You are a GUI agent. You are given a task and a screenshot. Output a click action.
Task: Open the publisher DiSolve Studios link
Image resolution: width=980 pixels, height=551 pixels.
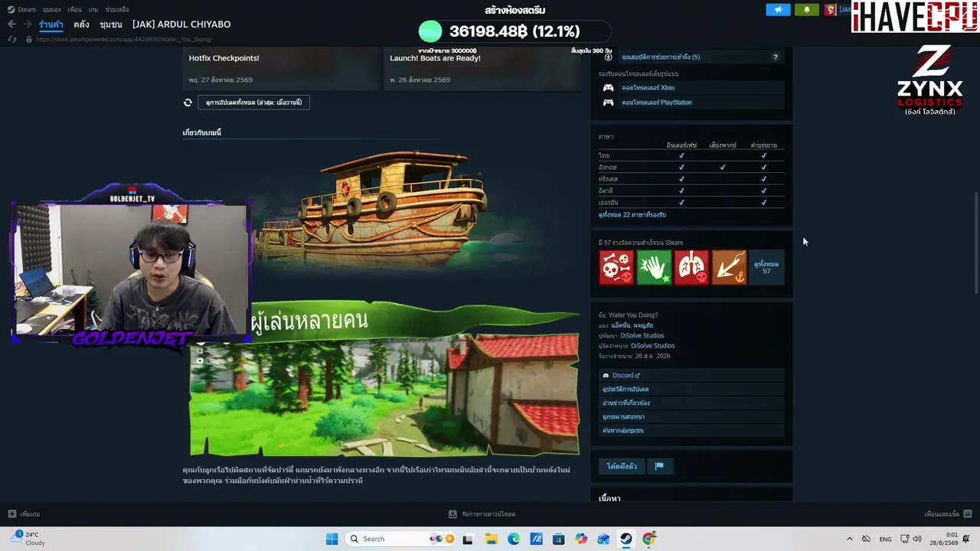[x=652, y=346]
